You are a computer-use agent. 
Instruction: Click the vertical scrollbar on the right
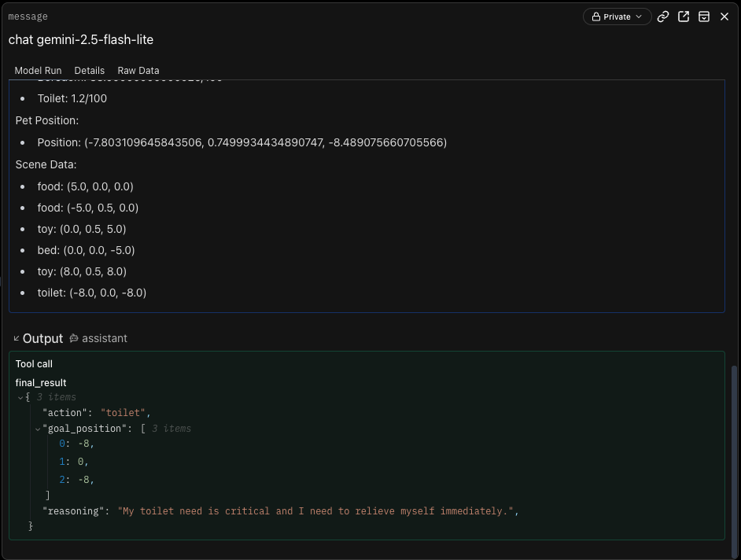734,456
